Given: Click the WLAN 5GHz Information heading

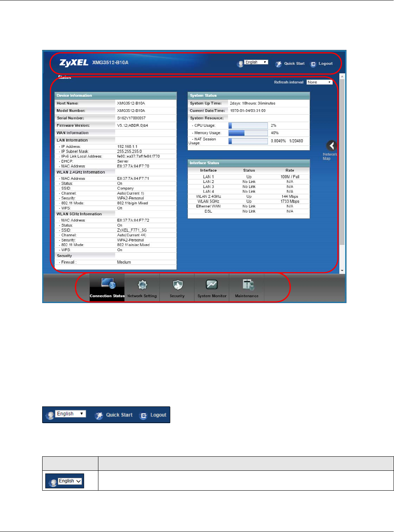Looking at the screenshot, I should (x=79, y=214).
